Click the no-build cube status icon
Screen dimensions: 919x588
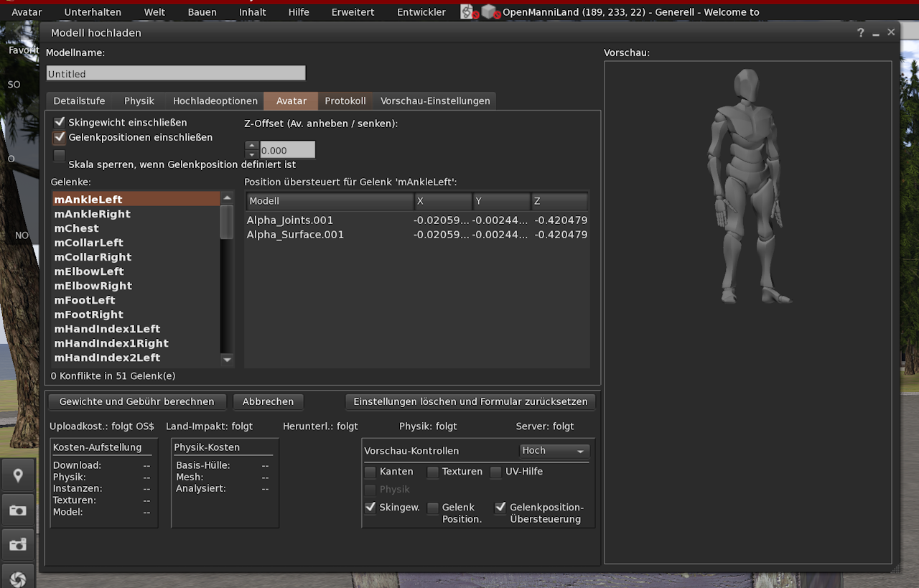(490, 12)
